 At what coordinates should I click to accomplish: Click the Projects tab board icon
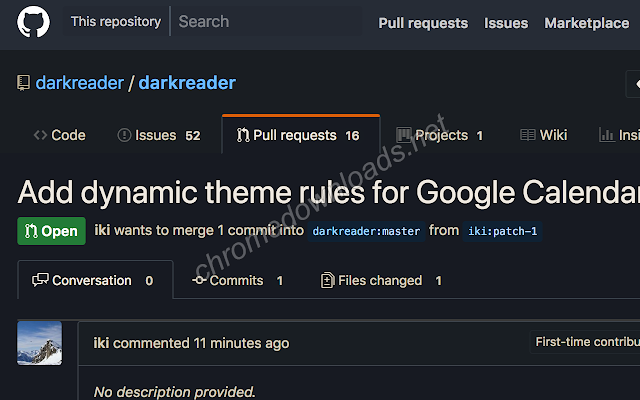tap(403, 135)
